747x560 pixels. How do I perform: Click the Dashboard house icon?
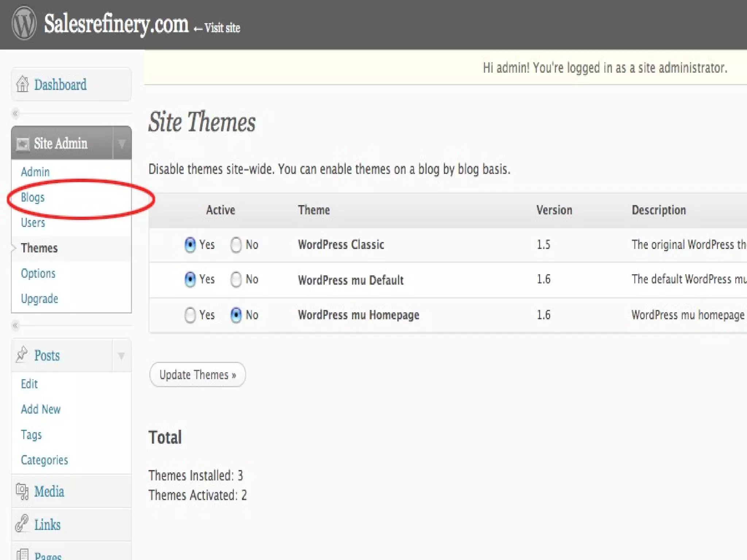tap(22, 84)
